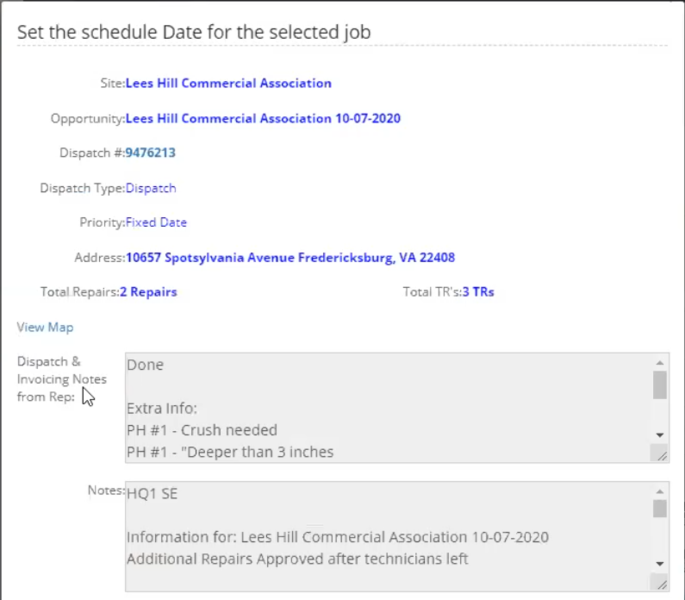Click the Notes box scrollbar thumb
This screenshot has width=685, height=600.
click(x=659, y=509)
